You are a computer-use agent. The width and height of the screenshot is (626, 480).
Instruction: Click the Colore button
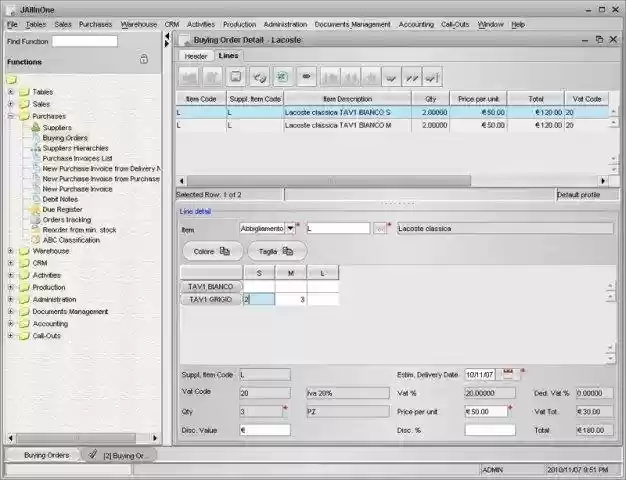coord(212,251)
